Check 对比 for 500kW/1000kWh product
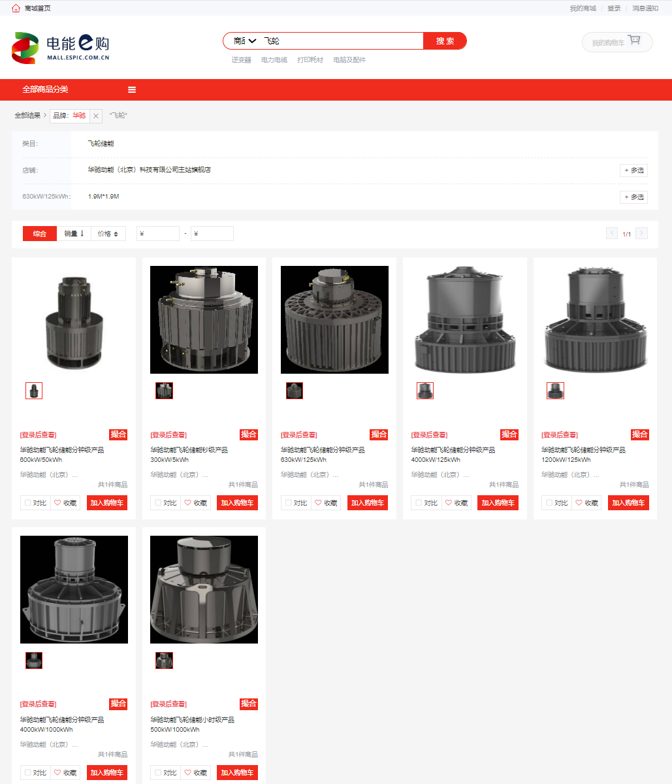This screenshot has height=784, width=672. pos(158,773)
